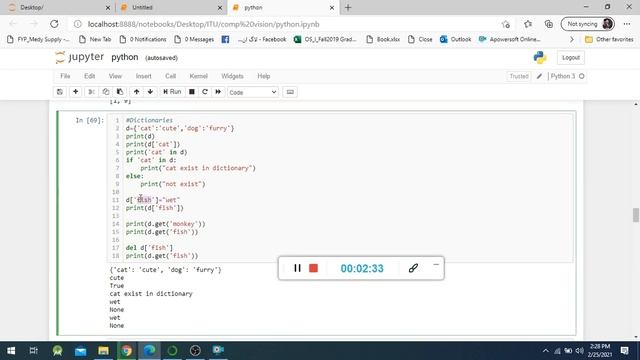Open the Windows Start menu
Screen dimensions: 640x360
[11, 350]
